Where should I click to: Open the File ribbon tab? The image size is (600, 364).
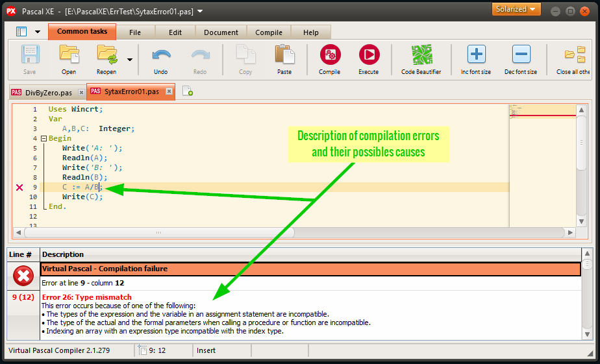[135, 32]
